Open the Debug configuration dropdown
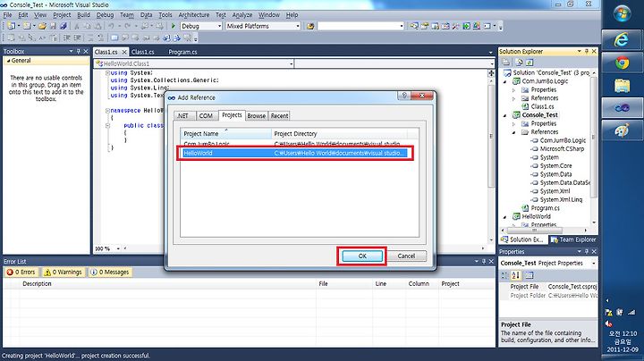Screen dimensions: 644x361 click(x=219, y=26)
